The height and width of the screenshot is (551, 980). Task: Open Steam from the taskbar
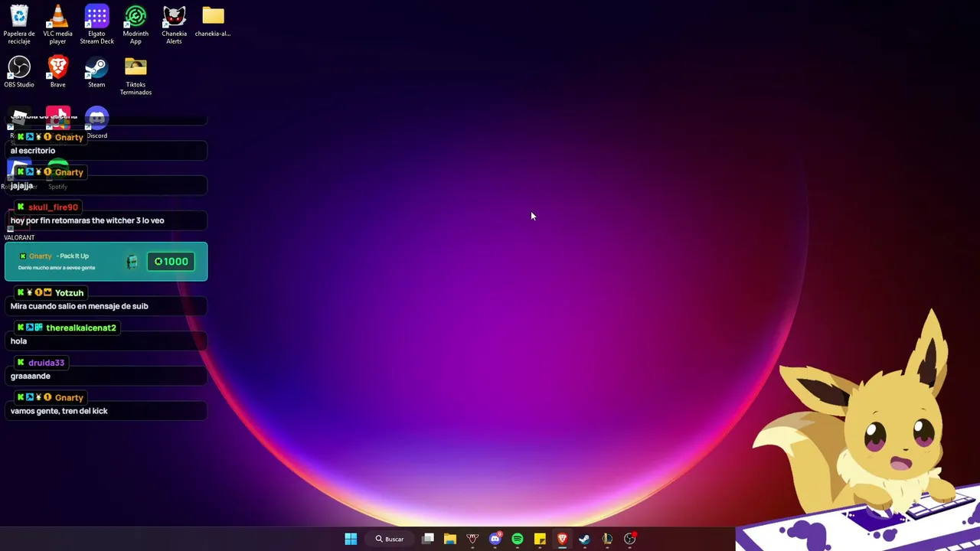click(x=584, y=539)
